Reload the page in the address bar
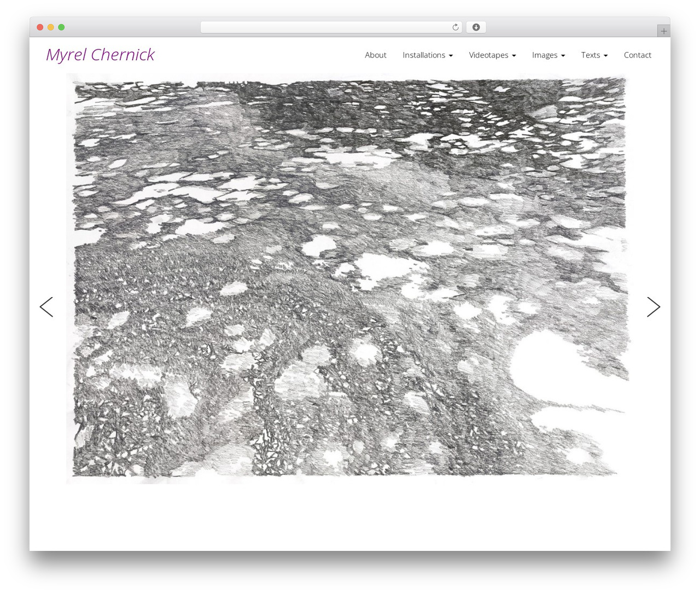This screenshot has width=700, height=593. coord(455,27)
